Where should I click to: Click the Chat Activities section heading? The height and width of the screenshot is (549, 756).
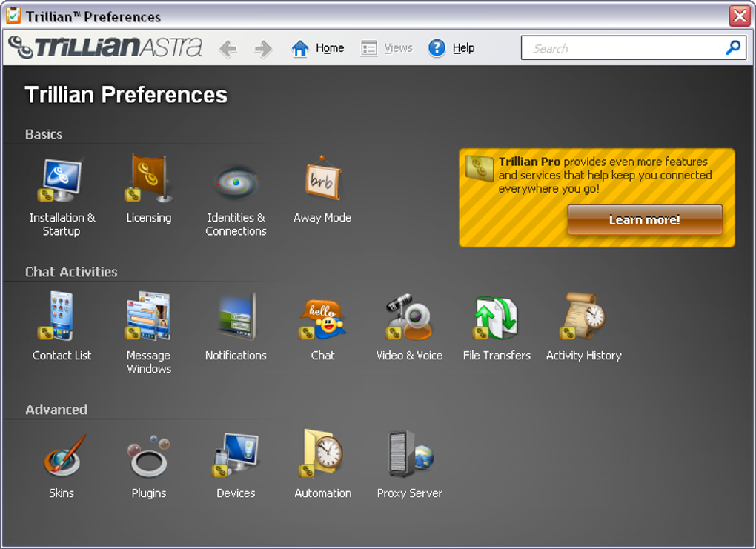(71, 272)
